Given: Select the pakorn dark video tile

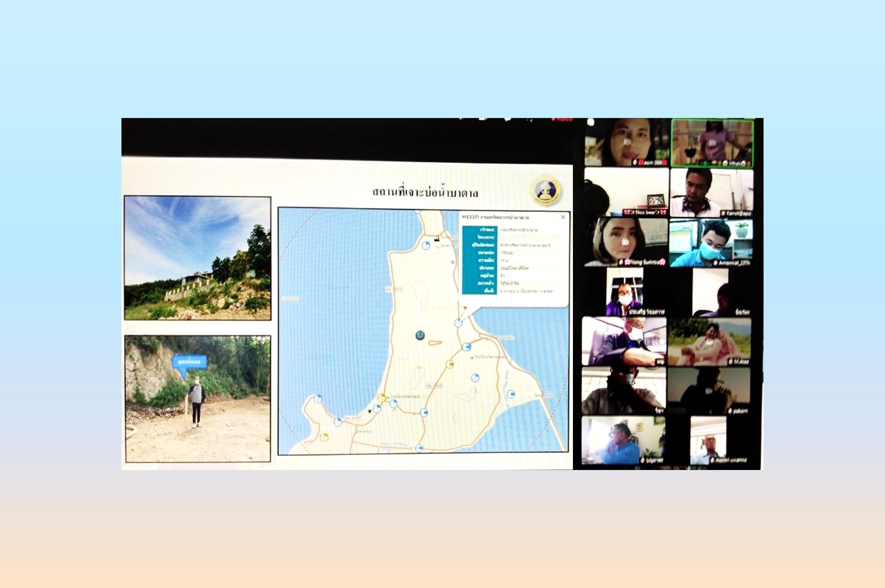Looking at the screenshot, I should tap(709, 391).
